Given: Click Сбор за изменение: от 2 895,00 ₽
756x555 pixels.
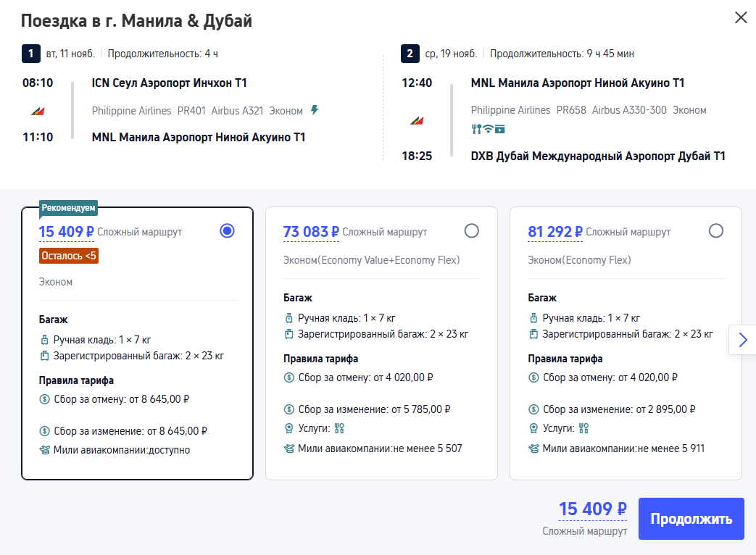Looking at the screenshot, I should pyautogui.click(x=619, y=409).
